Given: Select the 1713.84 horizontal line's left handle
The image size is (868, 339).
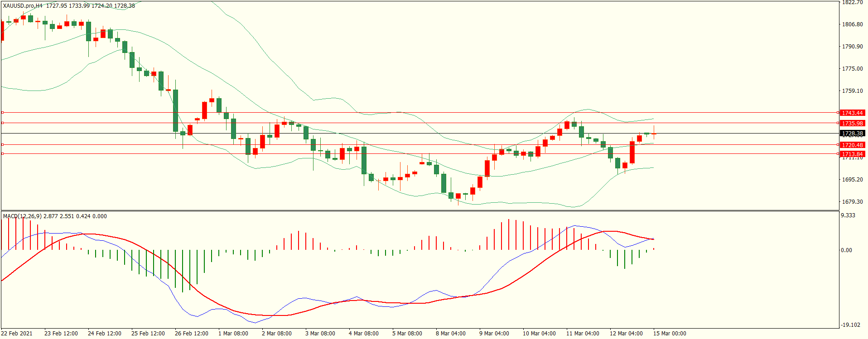Looking at the screenshot, I should tap(2, 153).
